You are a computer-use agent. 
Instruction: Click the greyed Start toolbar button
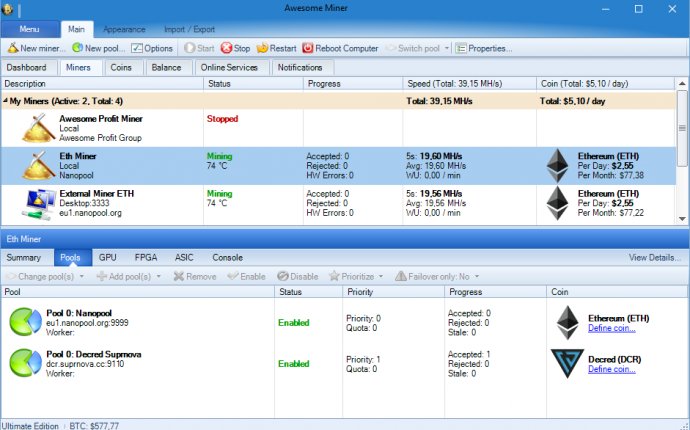[x=199, y=48]
